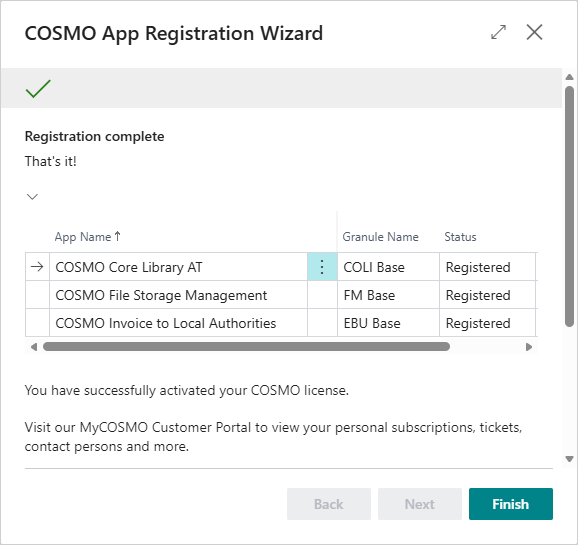Click the table's scroll left arrow
The height and width of the screenshot is (545, 578).
(x=34, y=347)
